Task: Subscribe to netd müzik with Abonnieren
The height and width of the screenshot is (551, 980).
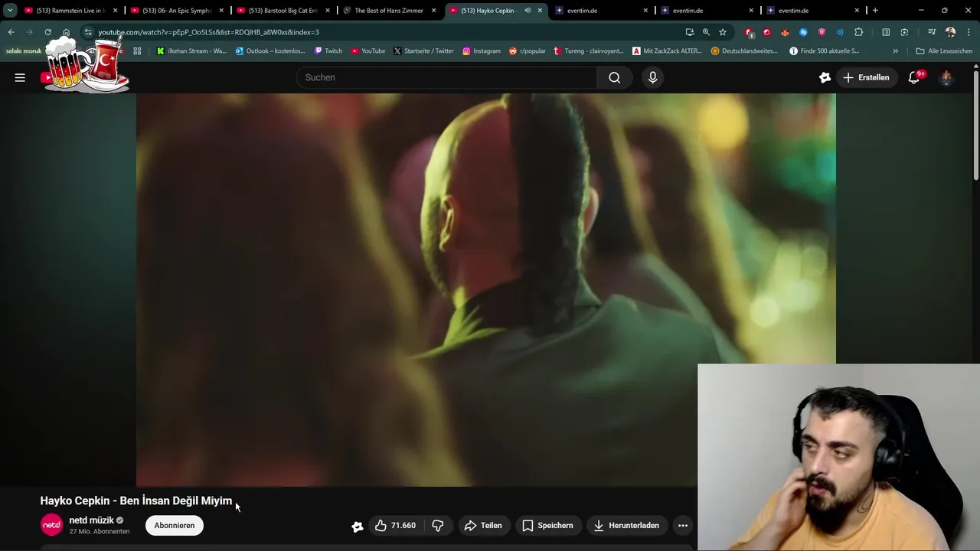Action: pyautogui.click(x=175, y=526)
